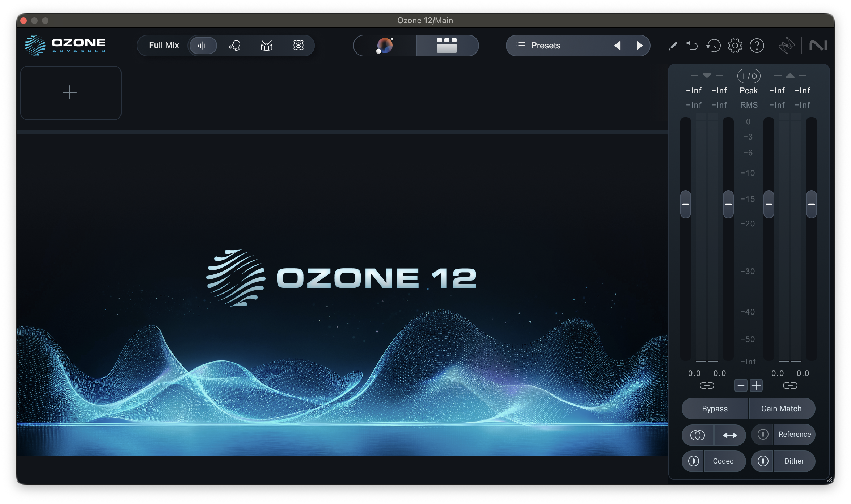This screenshot has width=851, height=504.
Task: Open Ozone settings with the gear icon
Action: pos(735,45)
